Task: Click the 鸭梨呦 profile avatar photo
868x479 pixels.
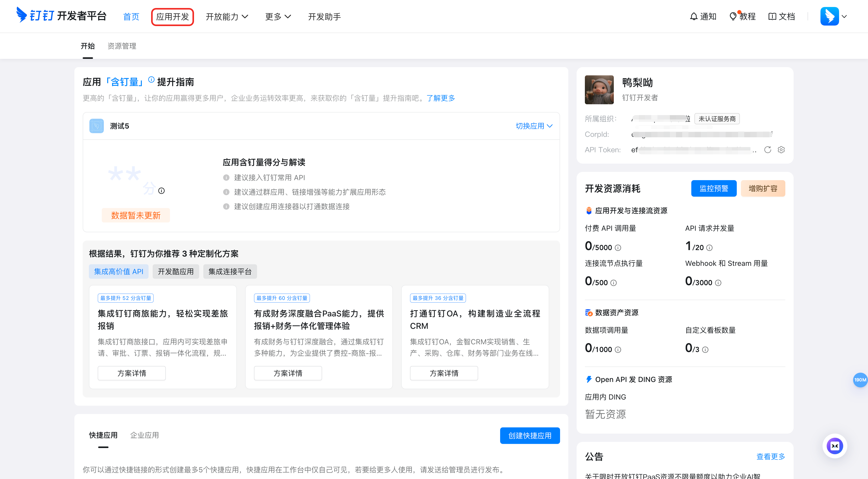Action: pos(599,90)
